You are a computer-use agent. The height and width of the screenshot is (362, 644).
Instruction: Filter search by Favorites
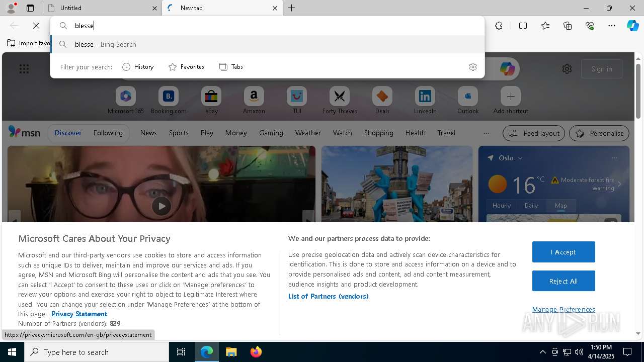[x=186, y=67]
